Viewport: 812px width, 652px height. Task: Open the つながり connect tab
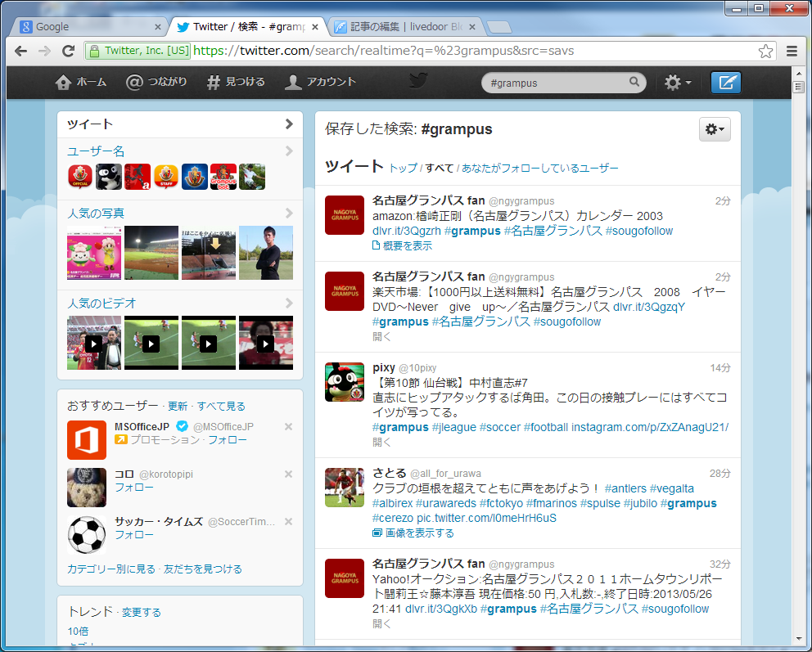pos(156,82)
